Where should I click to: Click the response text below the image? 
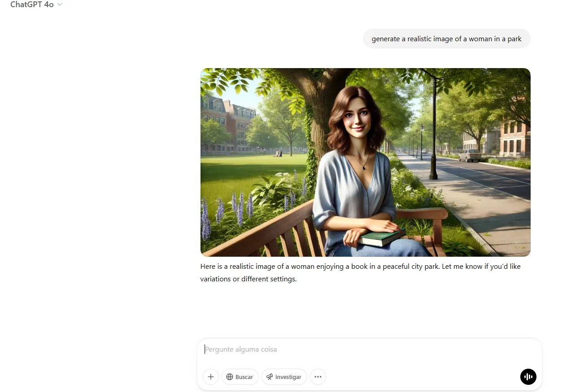tap(360, 267)
